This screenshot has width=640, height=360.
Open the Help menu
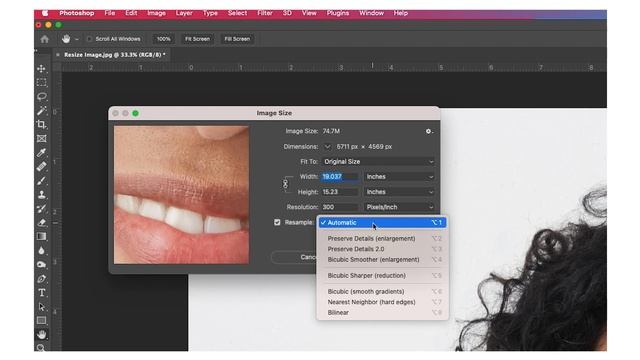pyautogui.click(x=401, y=13)
